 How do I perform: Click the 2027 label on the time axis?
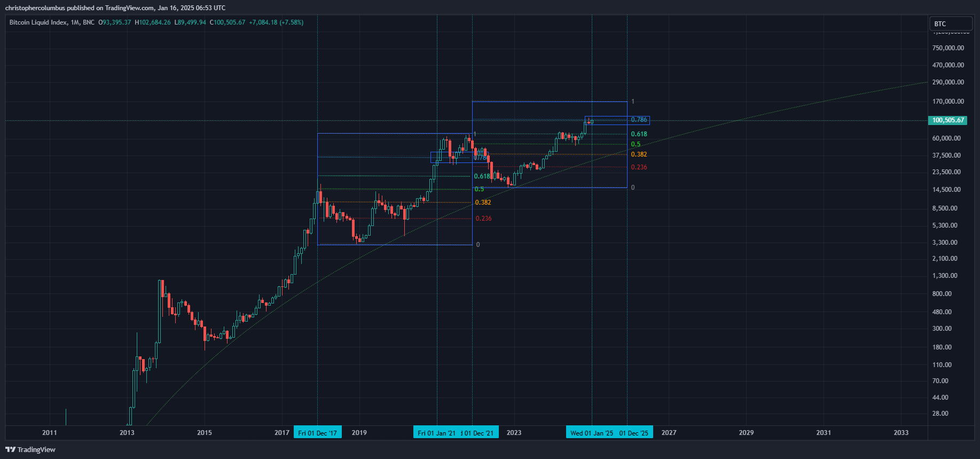[x=669, y=433]
